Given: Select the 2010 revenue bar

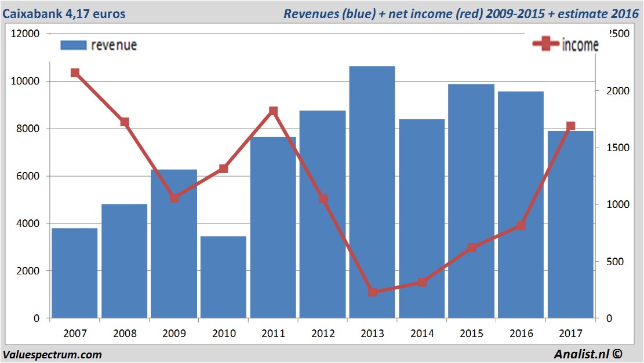Looking at the screenshot, I should coord(223,277).
